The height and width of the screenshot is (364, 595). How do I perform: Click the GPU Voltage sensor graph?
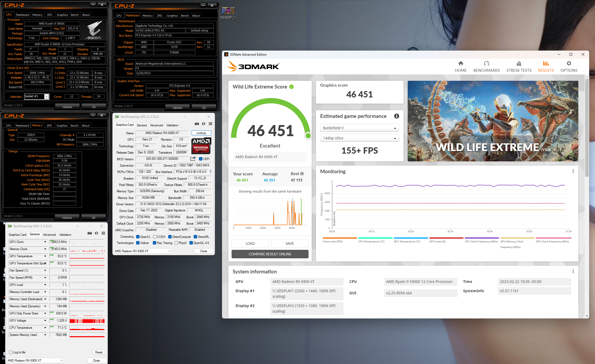click(x=87, y=321)
